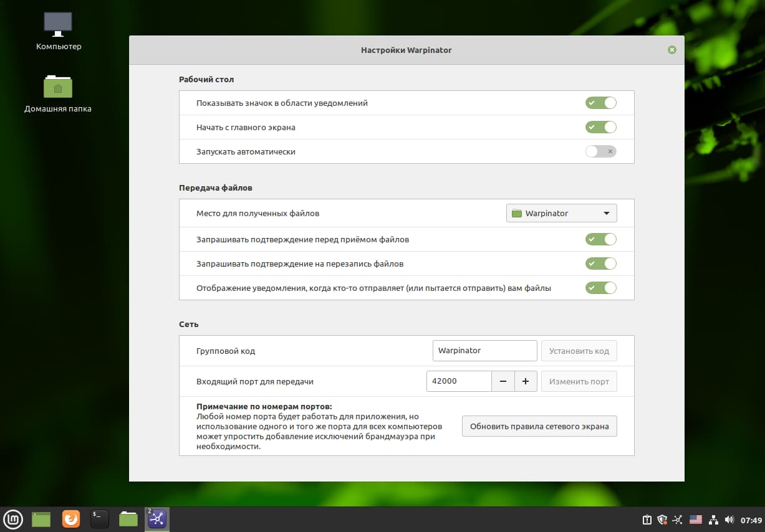Open the Компьютер desktop icon
This screenshot has height=532, width=765.
[58, 31]
